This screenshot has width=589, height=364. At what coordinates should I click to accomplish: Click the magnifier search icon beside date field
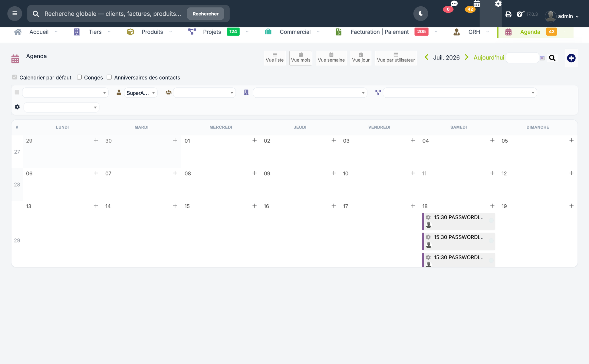(x=552, y=58)
